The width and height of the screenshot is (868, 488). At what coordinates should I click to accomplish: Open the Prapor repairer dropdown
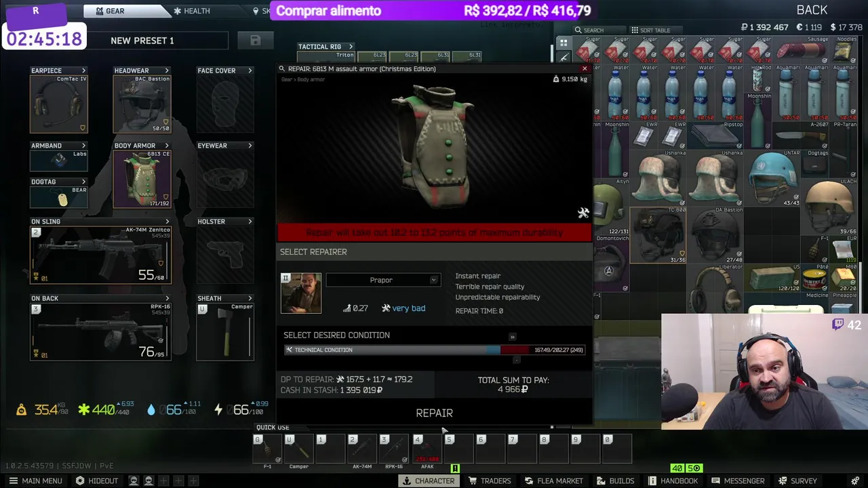point(383,280)
